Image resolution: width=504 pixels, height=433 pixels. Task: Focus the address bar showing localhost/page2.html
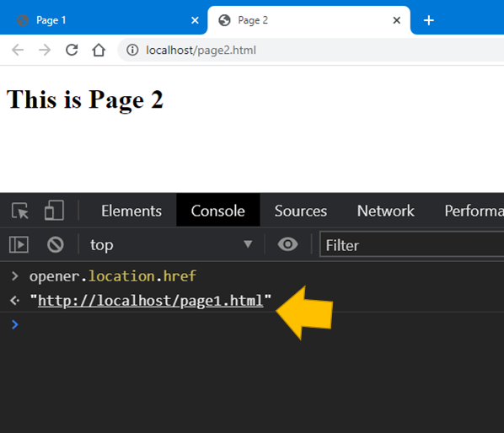coord(310,50)
